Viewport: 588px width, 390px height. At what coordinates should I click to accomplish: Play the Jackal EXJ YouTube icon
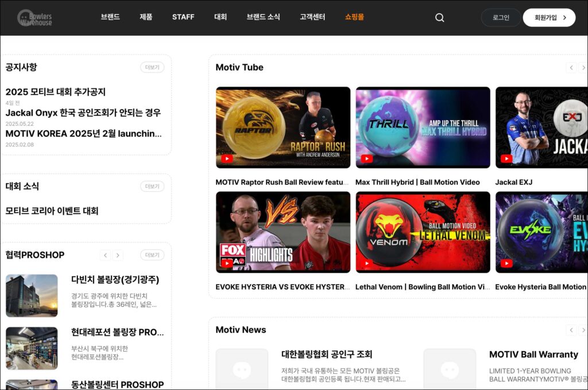coord(506,159)
